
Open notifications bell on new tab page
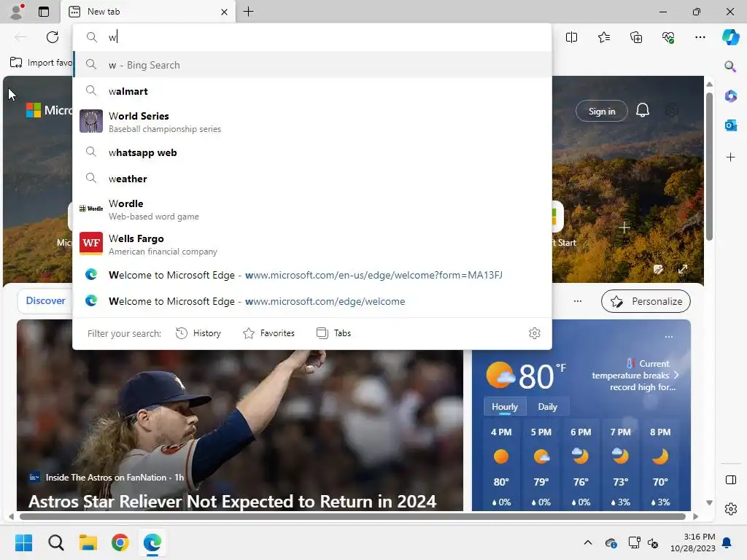[642, 111]
